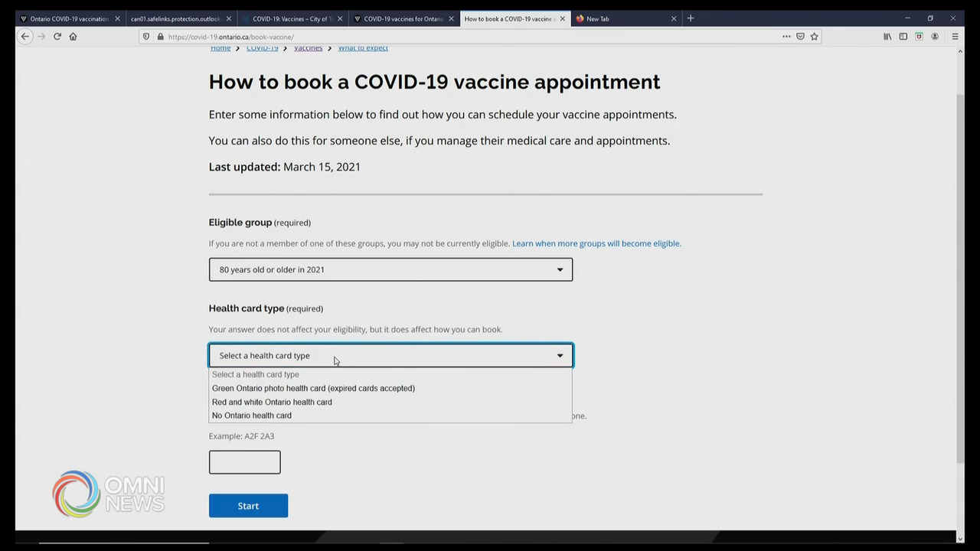The image size is (980, 551).
Task: Toggle the sidebar view icon
Action: [x=903, y=36]
